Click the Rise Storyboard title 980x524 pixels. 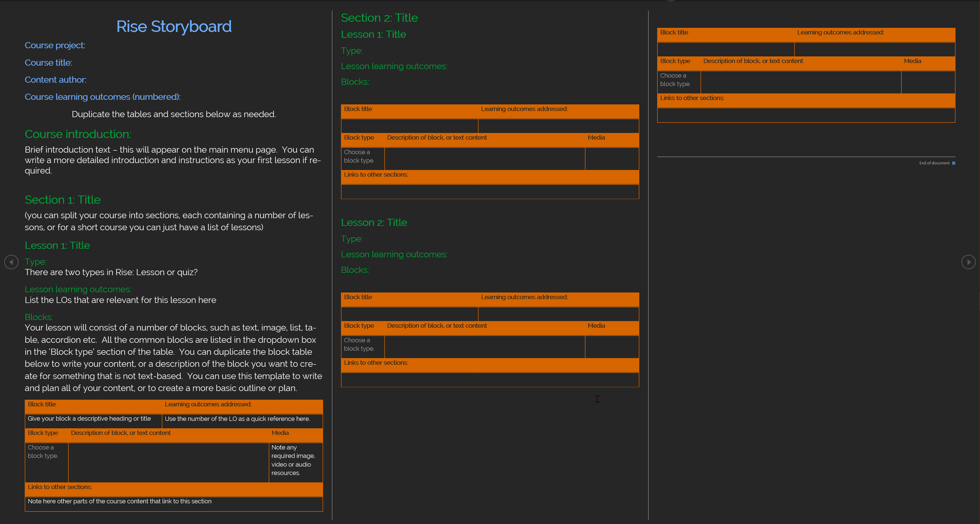point(174,26)
